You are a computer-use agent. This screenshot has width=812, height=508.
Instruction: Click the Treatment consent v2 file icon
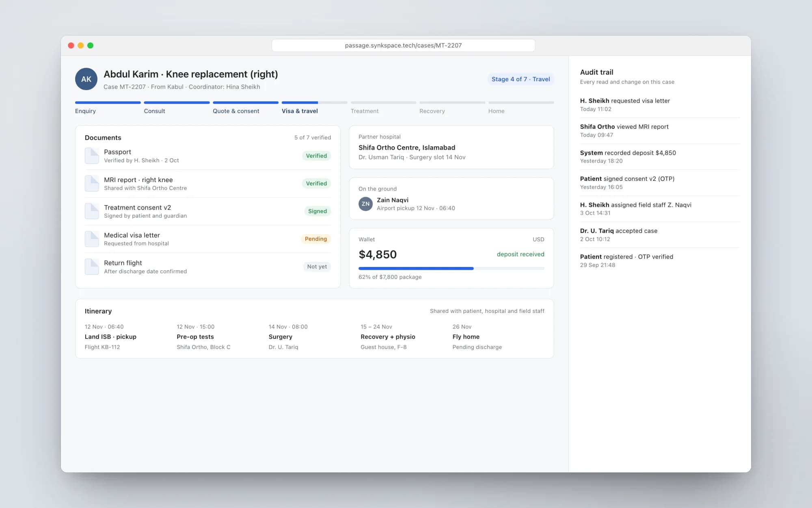(92, 211)
